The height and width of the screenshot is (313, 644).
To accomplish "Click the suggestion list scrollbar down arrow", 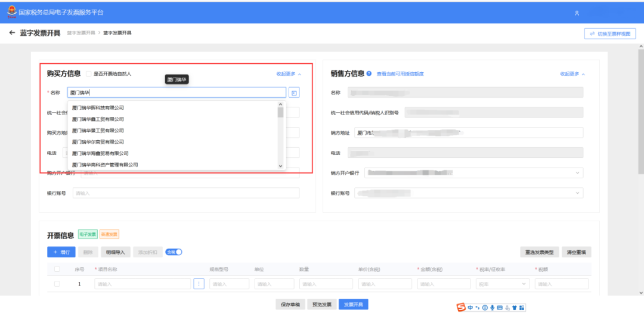I will coord(280,166).
